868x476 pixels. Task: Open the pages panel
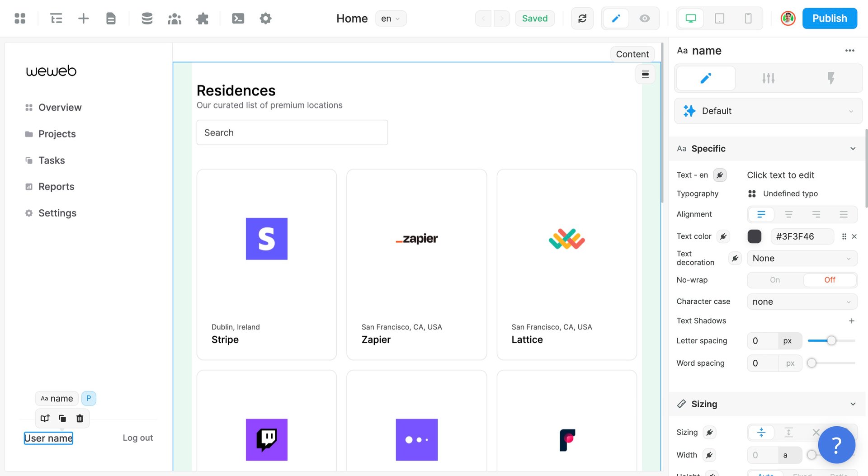pyautogui.click(x=111, y=19)
